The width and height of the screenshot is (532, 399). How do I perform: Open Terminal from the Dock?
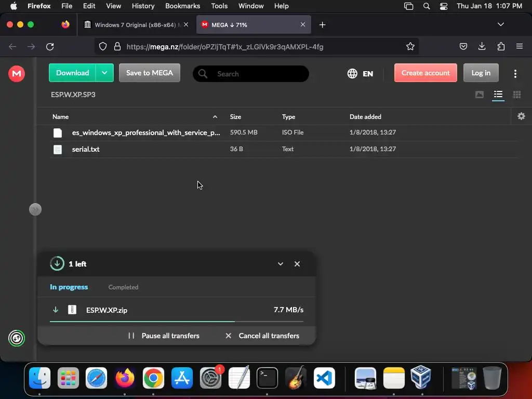(x=267, y=378)
